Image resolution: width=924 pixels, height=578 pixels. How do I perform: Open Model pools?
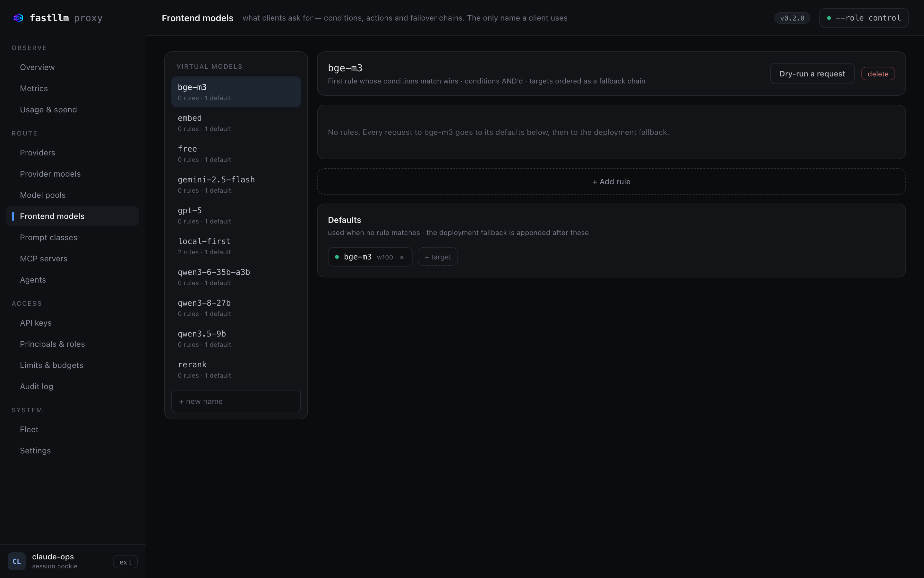pyautogui.click(x=73, y=195)
